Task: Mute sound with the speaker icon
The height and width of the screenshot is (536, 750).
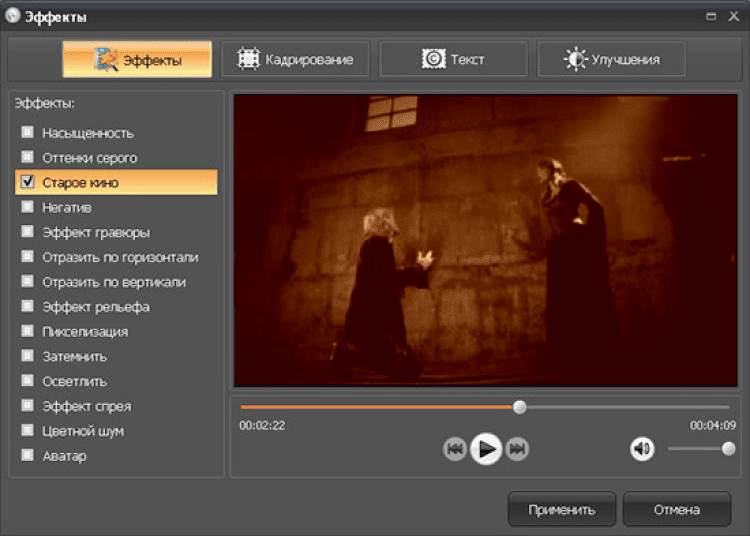Action: (642, 449)
